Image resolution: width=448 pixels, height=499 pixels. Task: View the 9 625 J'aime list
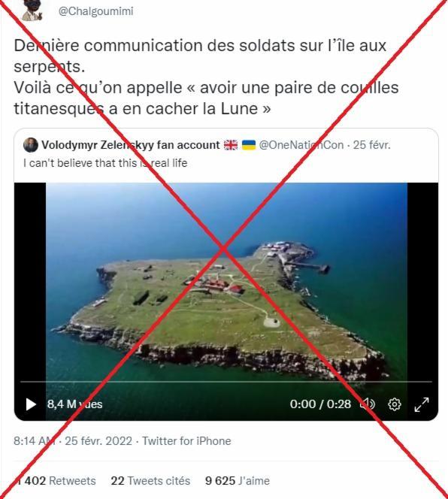[x=238, y=480]
